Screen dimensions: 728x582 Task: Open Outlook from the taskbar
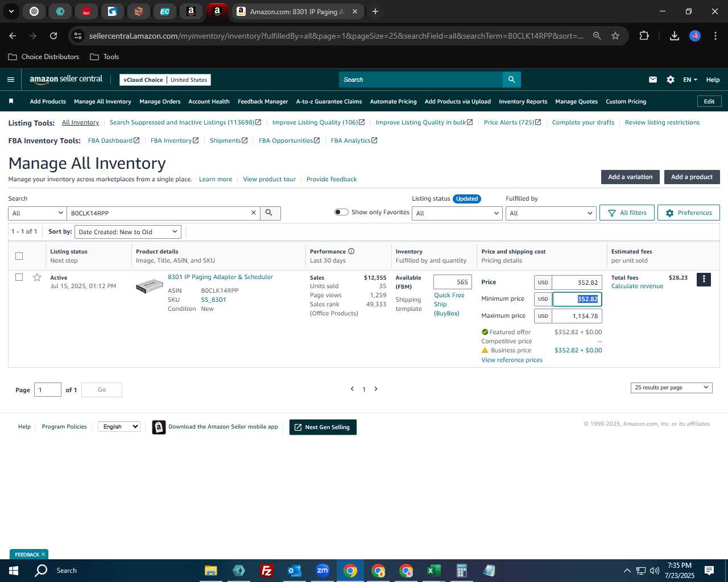(x=294, y=571)
